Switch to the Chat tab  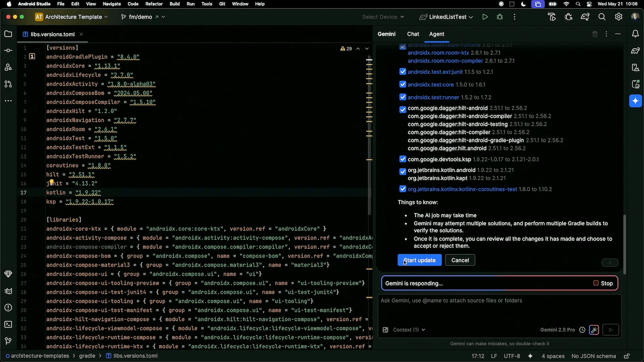pyautogui.click(x=413, y=34)
